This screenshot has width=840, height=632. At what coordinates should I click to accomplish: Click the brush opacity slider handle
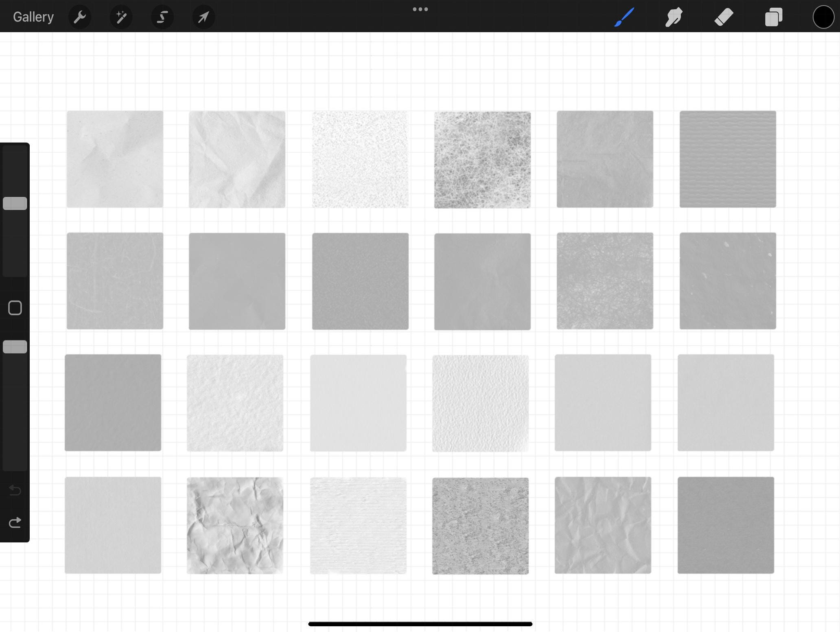15,347
